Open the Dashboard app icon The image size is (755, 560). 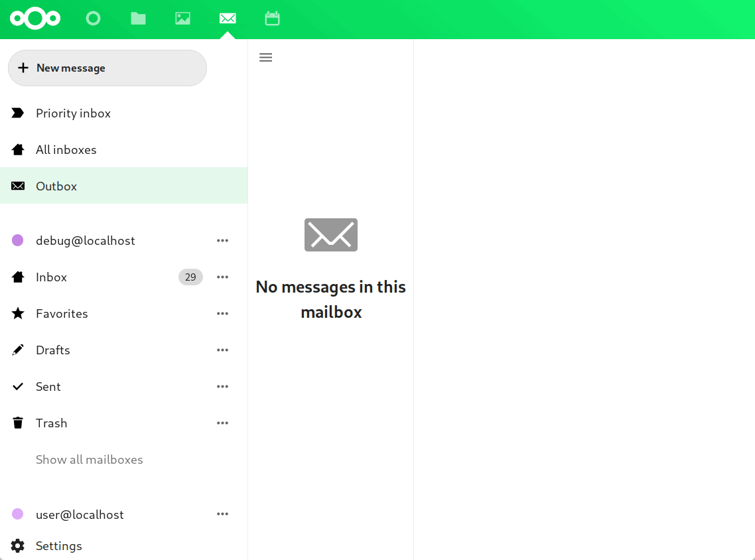coord(93,19)
